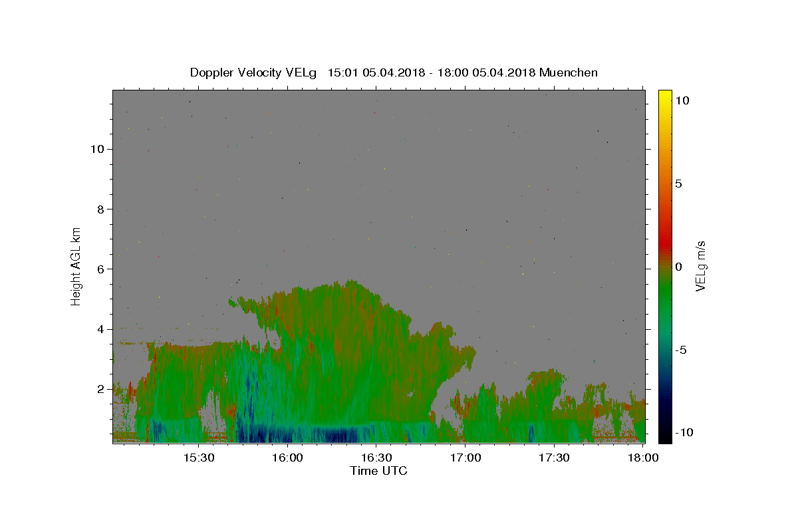
Task: Click the height tick label 2
Action: click(100, 389)
